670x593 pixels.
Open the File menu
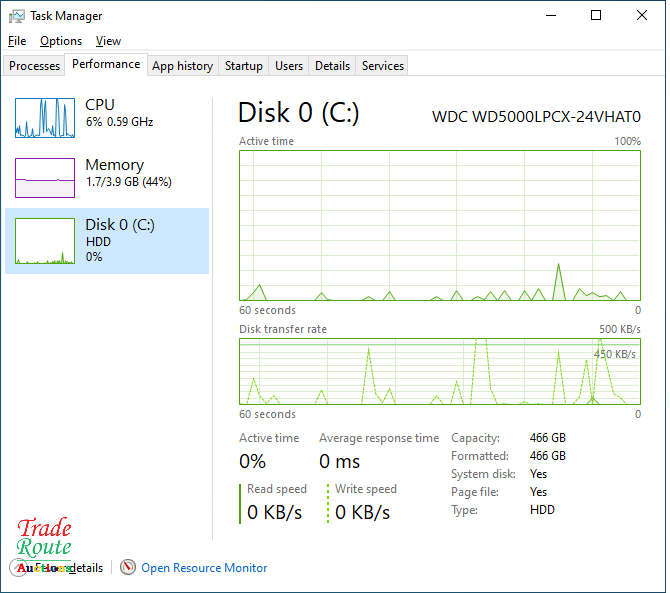click(x=17, y=41)
